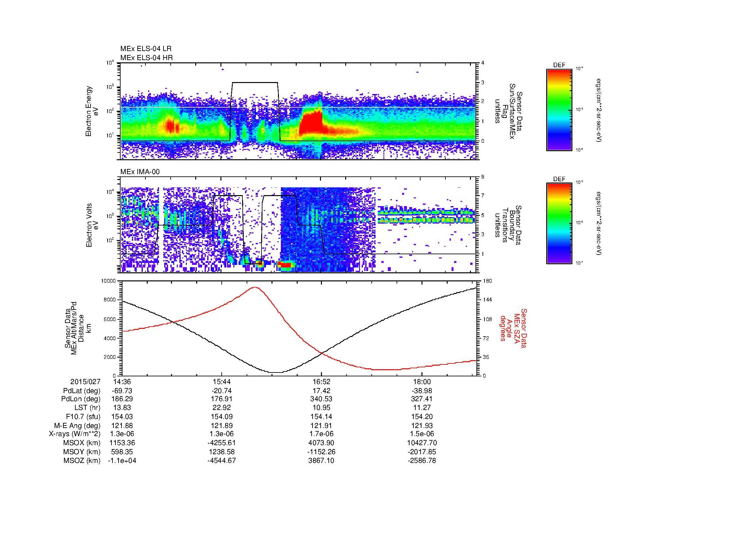Click the X-rays value 1.7e-06
Screen dimensions: 756x534
coord(322,434)
